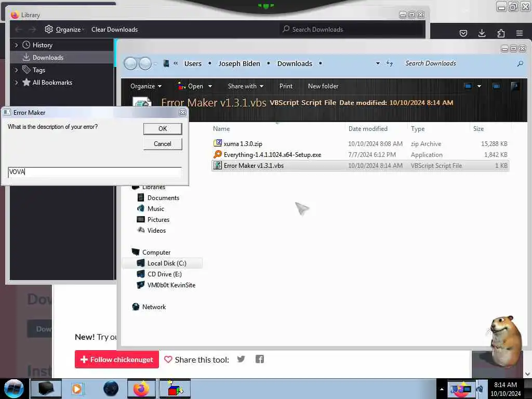The width and height of the screenshot is (532, 399).
Task: Open Share with menu
Action: tap(246, 86)
